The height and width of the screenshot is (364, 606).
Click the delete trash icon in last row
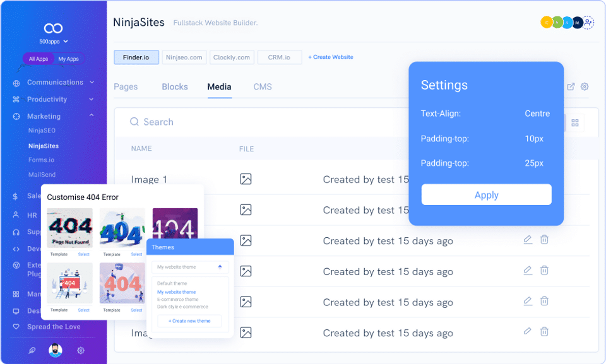point(544,331)
